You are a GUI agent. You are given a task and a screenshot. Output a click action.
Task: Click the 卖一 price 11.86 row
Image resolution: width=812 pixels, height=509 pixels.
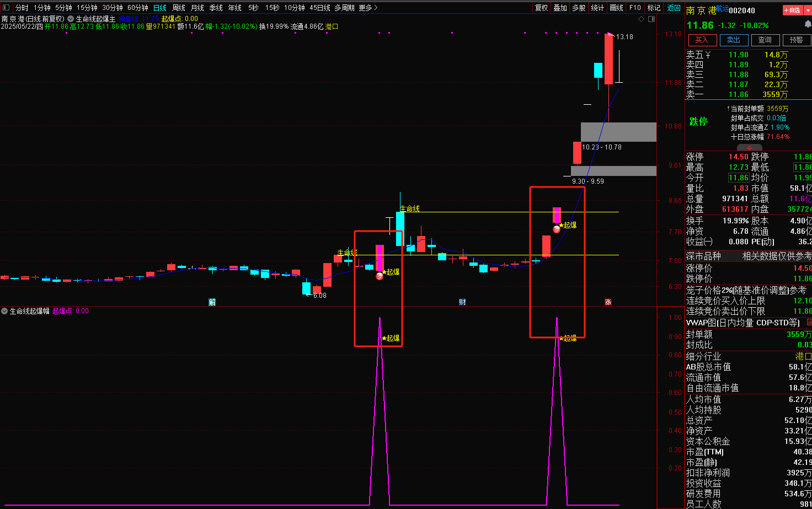pyautogui.click(x=737, y=94)
